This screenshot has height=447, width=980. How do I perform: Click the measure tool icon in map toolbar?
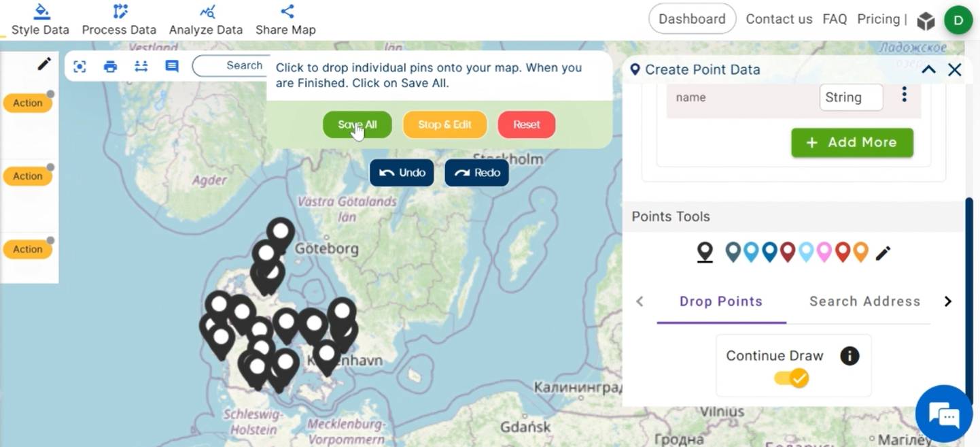coord(141,66)
